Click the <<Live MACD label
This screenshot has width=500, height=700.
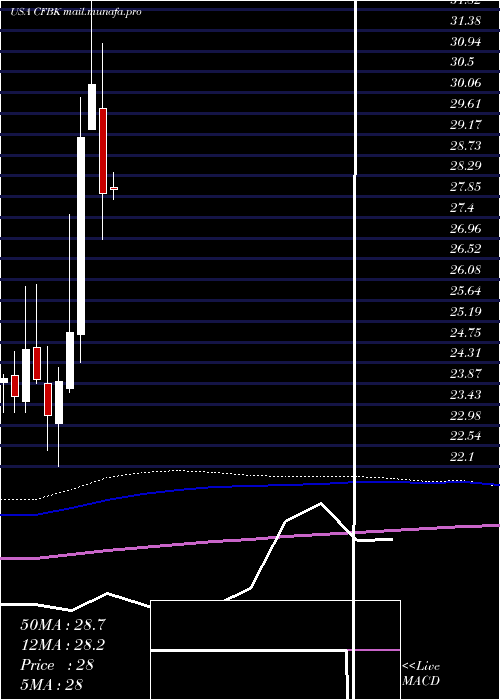coord(421,673)
